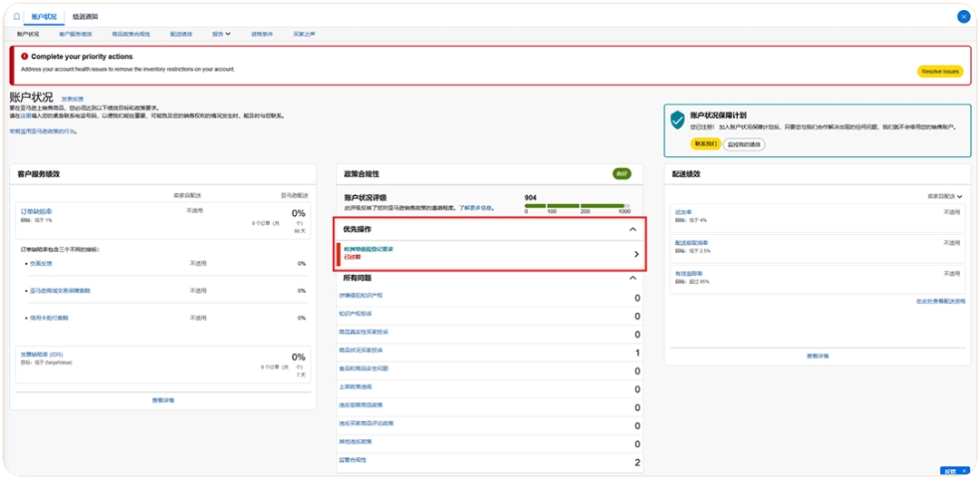Open 违反受限商品政策 issue link
Screen dimensions: 980x479
(x=360, y=405)
